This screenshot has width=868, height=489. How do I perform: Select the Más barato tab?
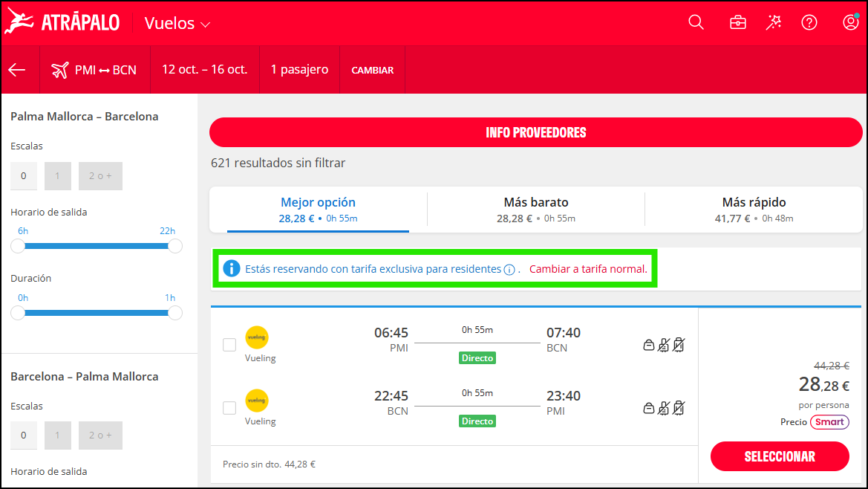coord(536,210)
